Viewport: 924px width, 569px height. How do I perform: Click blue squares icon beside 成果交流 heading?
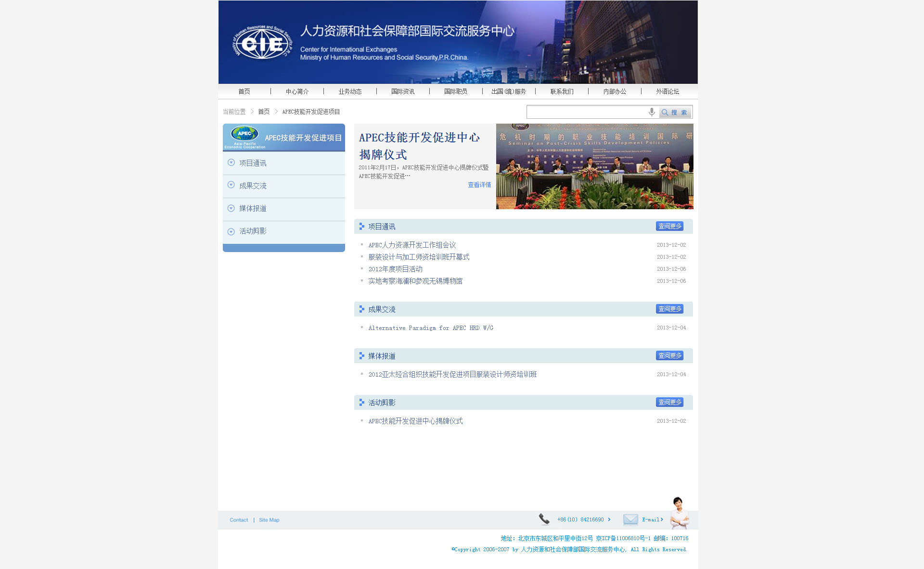click(x=362, y=309)
